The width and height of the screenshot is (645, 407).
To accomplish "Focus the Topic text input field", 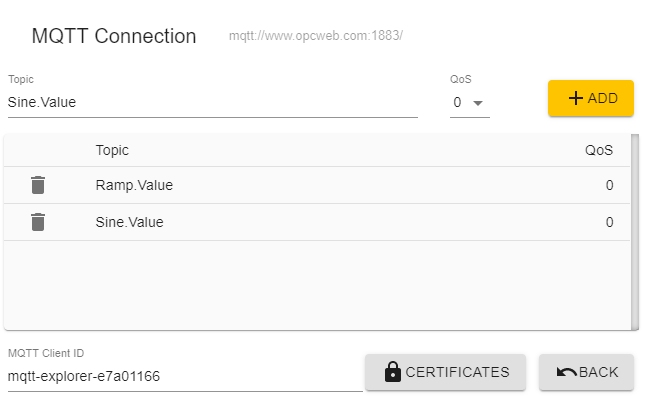I will click(x=212, y=102).
